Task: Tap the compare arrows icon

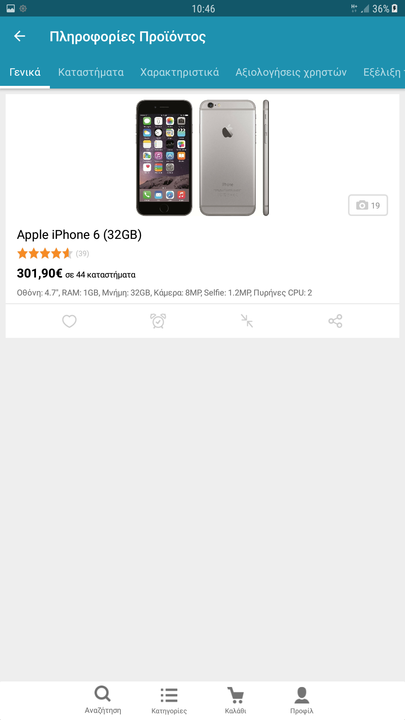Action: (247, 321)
